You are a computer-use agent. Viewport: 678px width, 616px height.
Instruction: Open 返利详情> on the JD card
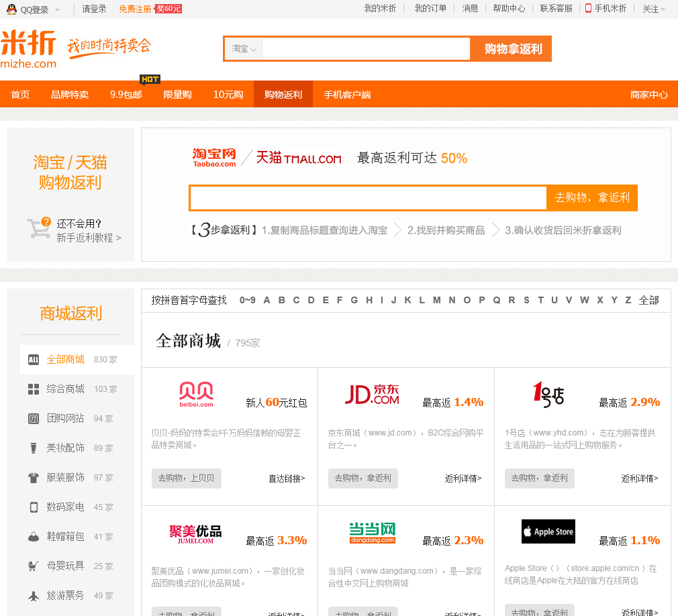463,478
